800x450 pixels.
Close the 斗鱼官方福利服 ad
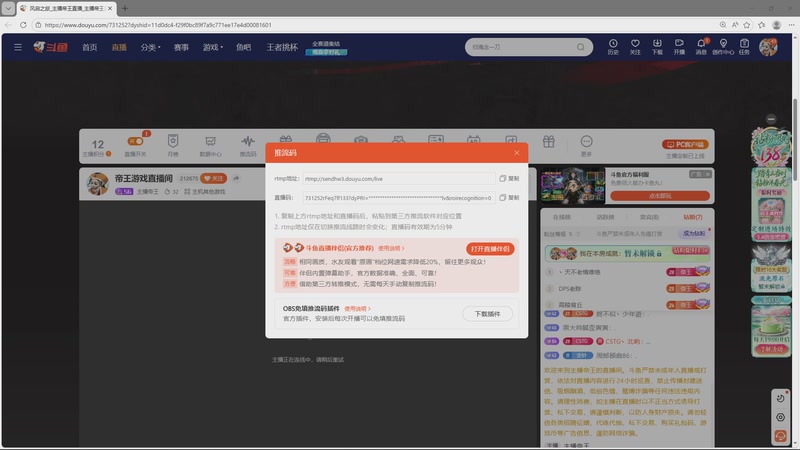point(707,174)
